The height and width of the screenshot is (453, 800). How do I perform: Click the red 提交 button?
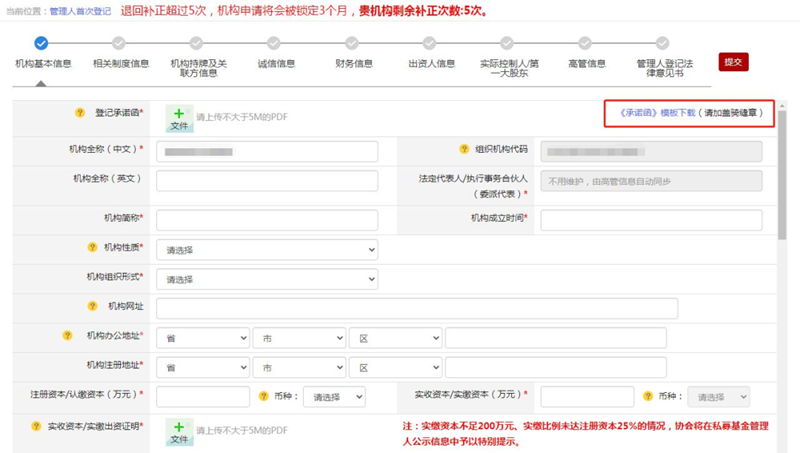pos(733,62)
